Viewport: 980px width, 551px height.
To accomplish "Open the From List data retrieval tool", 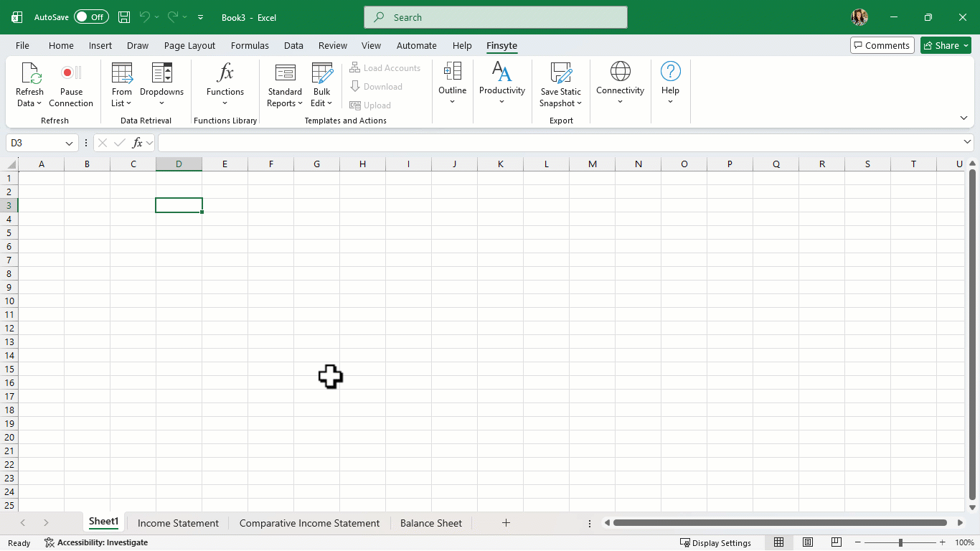I will [x=122, y=73].
